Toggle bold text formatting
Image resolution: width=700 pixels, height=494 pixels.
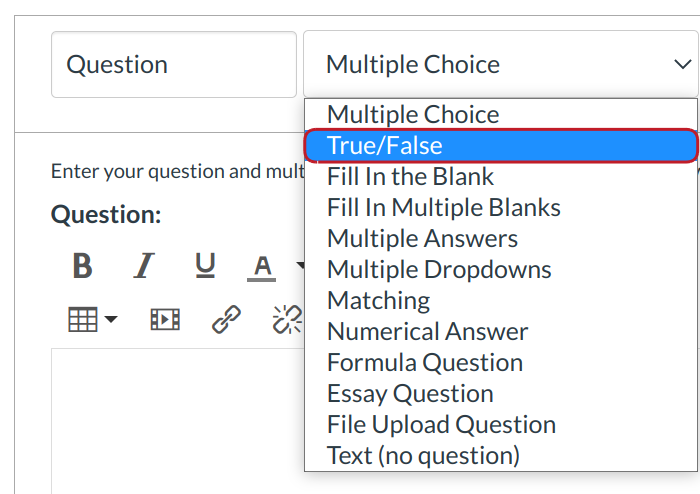coord(82,266)
